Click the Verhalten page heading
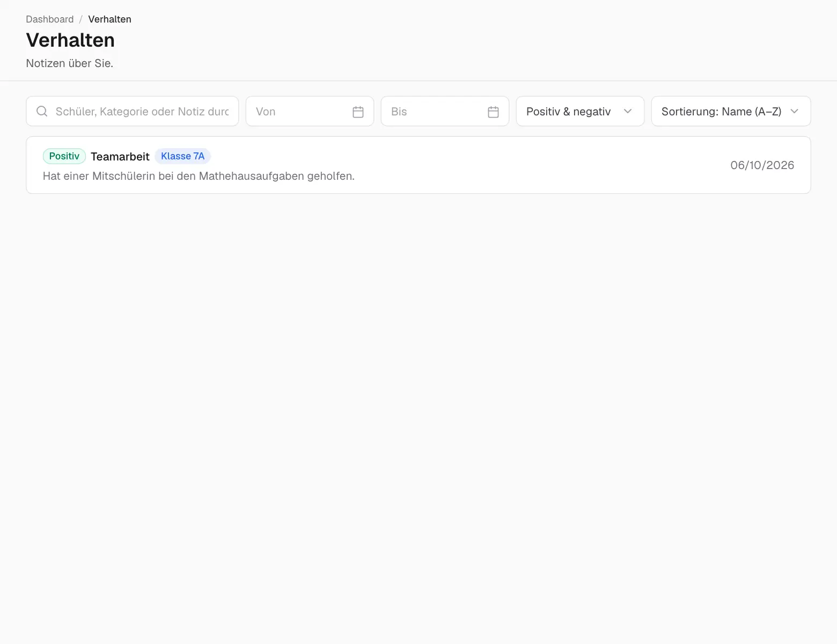This screenshot has width=837, height=644. click(70, 40)
